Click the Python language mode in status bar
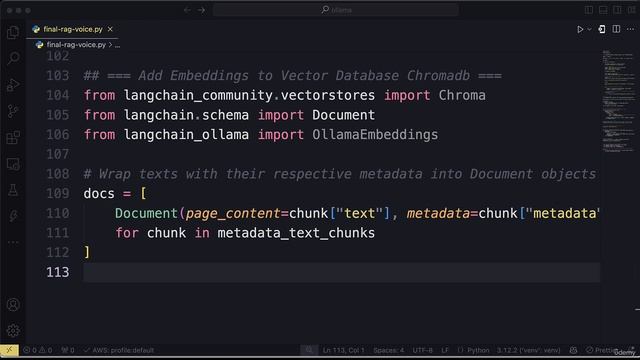 478,350
